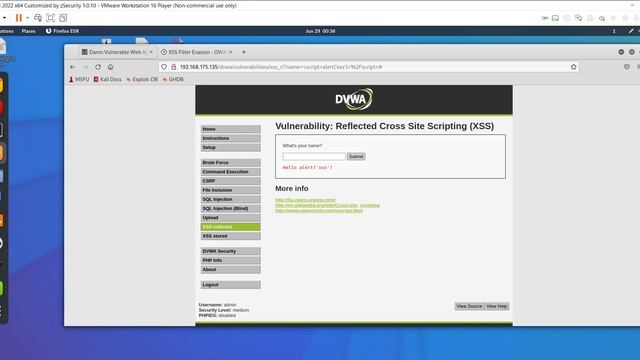The image size is (640, 360).
Task: Click the What's your name text field
Action: (x=314, y=156)
